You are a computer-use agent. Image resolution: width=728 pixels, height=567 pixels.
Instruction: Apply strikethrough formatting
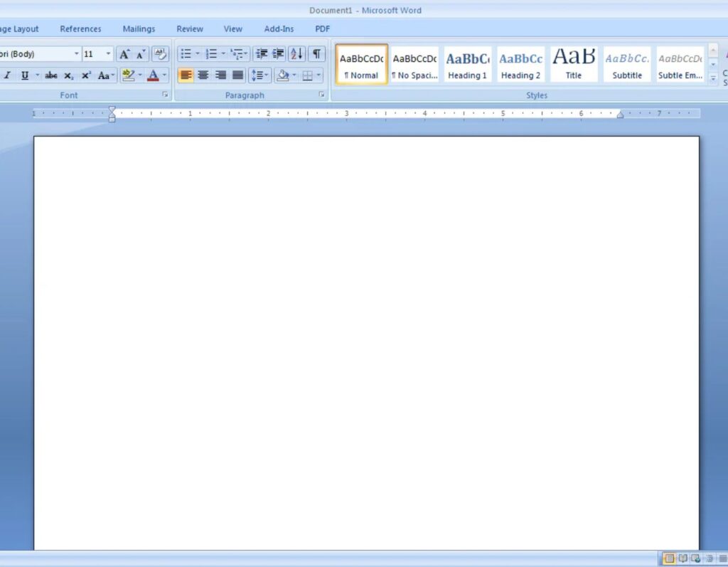click(x=51, y=75)
